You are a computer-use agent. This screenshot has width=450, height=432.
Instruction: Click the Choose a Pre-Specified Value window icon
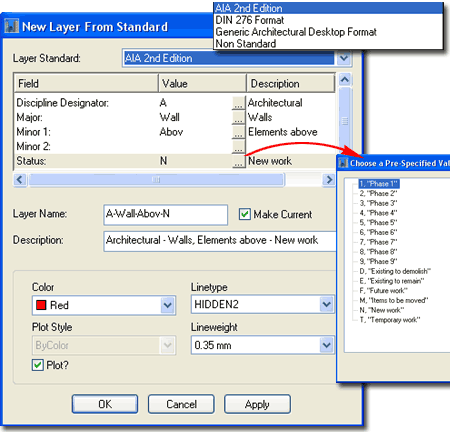point(343,163)
